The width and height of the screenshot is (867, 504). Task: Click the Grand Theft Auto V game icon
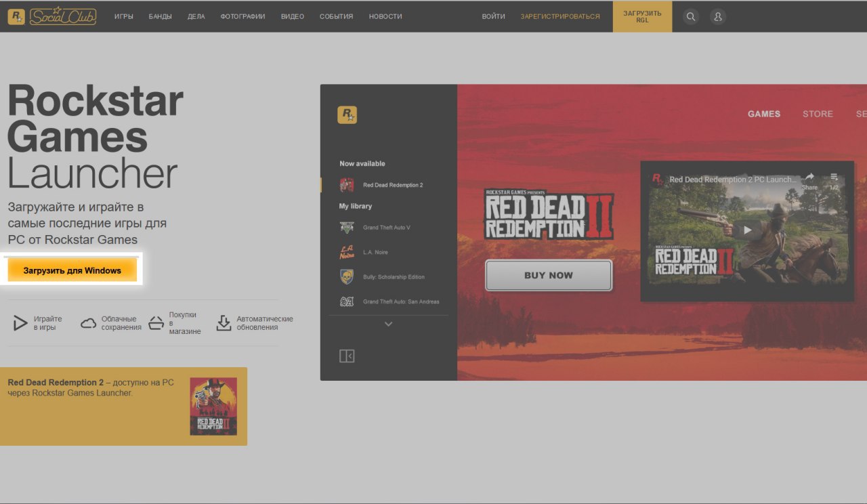[347, 228]
